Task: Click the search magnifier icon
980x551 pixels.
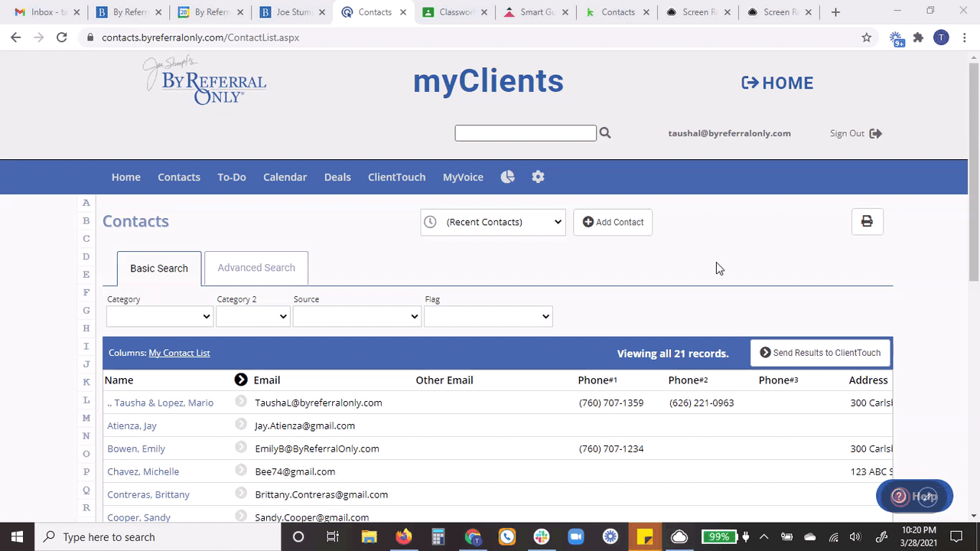Action: tap(605, 133)
